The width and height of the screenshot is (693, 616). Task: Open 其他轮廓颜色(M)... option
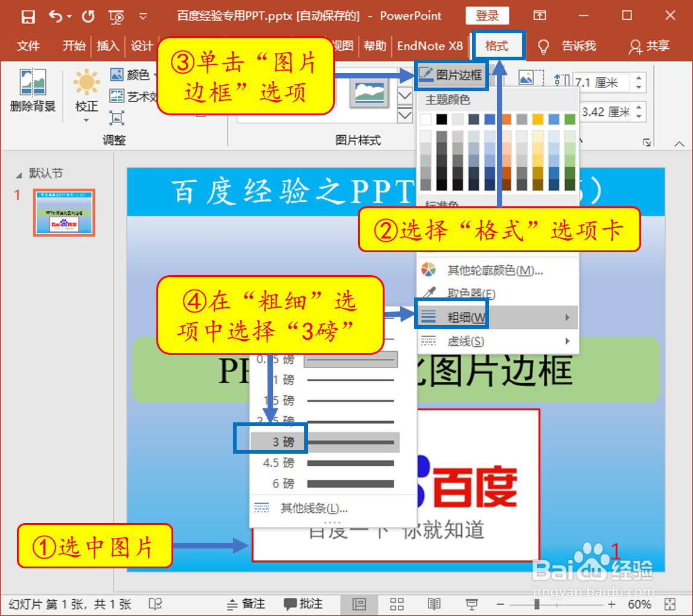[497, 270]
